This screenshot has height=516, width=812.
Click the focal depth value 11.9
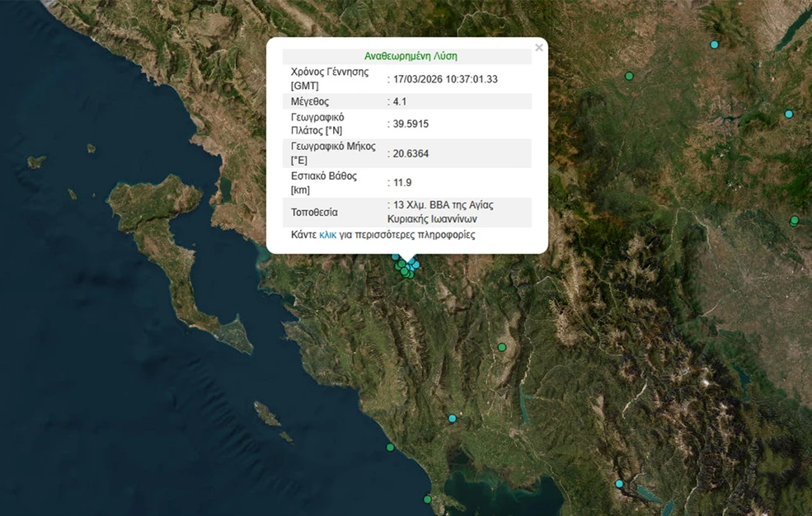(x=402, y=183)
